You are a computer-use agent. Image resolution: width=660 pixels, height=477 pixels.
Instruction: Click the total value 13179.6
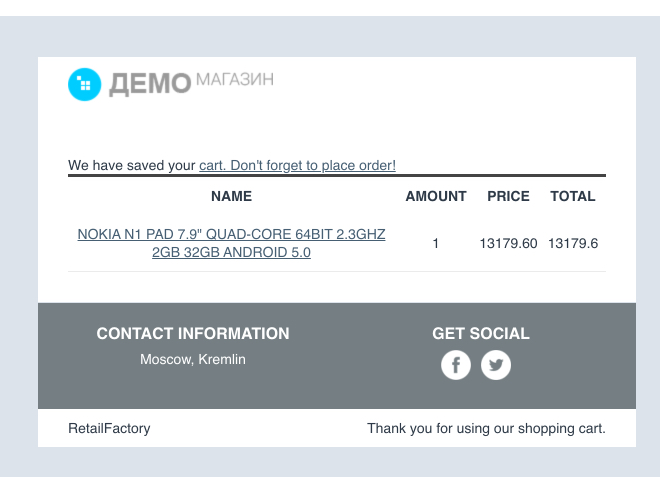click(x=572, y=243)
